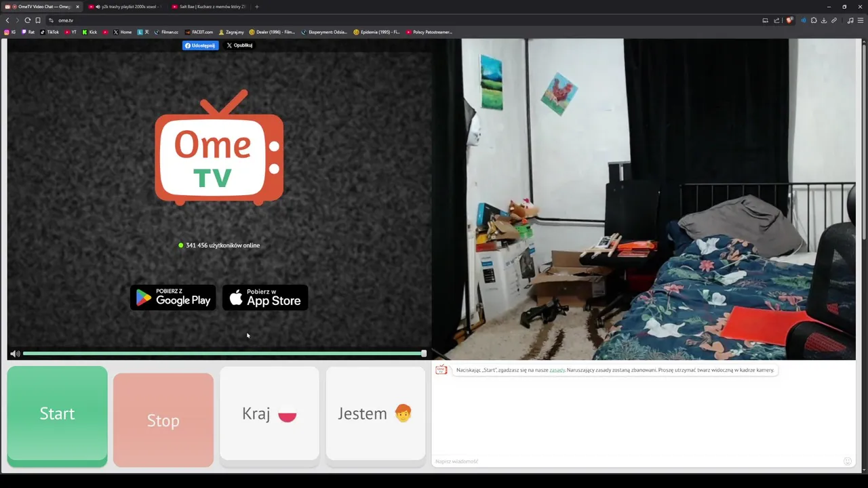Click the Stop button
This screenshot has height=488, width=868.
point(163,420)
